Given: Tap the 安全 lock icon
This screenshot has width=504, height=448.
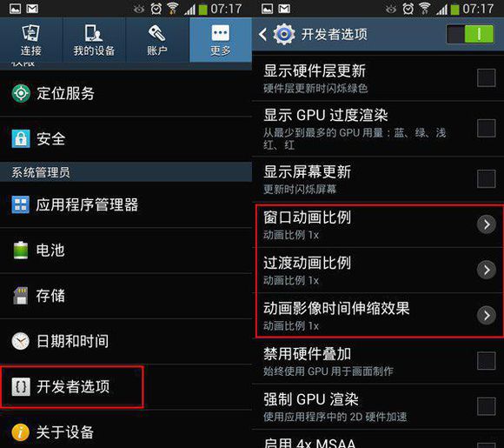Looking at the screenshot, I should [x=21, y=138].
